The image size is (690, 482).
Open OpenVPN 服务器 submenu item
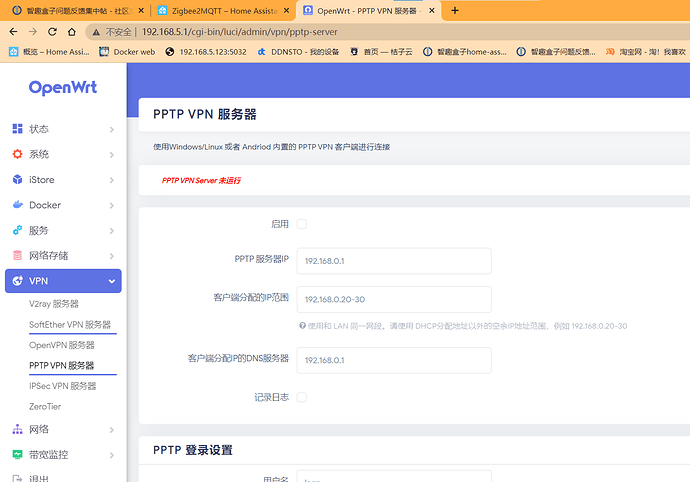62,345
